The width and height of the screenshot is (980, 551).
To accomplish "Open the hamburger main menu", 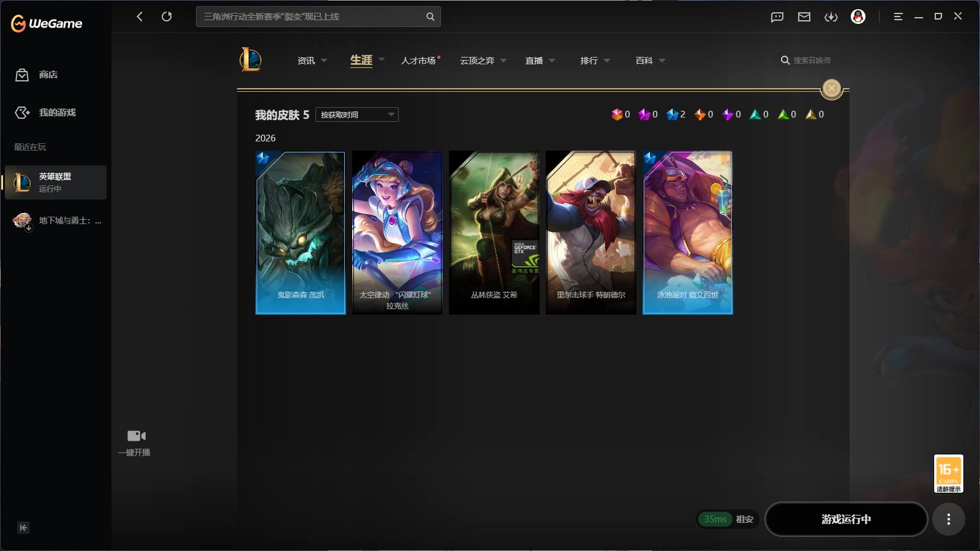I will [x=898, y=17].
